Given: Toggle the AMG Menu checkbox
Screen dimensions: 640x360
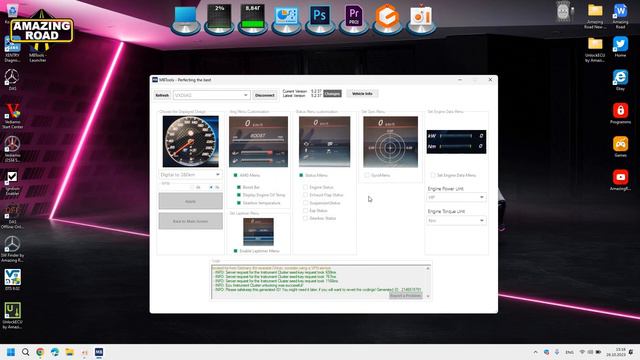Looking at the screenshot, I should 236,175.
